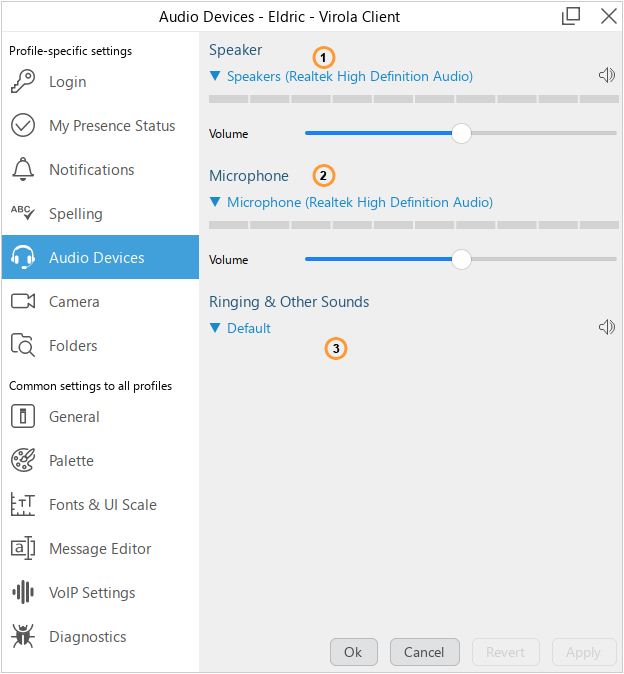Click the Login key icon
The height and width of the screenshot is (674, 624).
tap(23, 82)
